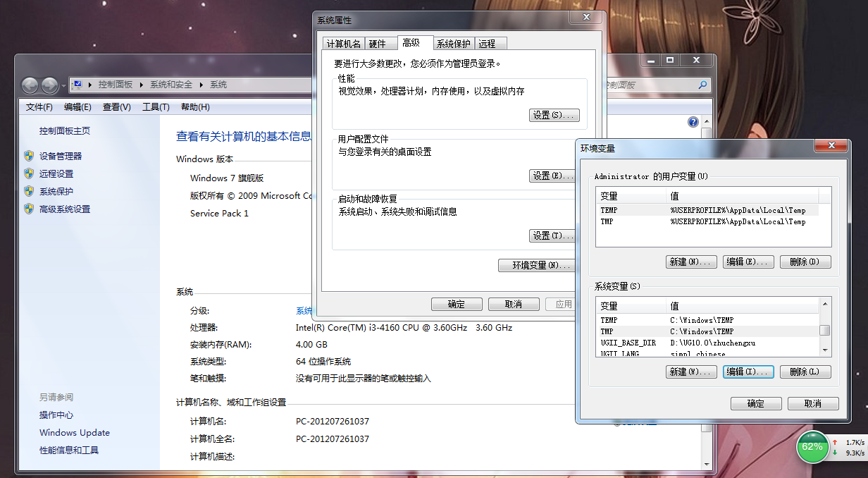Click 新建(W) for system variables
868x478 pixels.
[x=691, y=372]
